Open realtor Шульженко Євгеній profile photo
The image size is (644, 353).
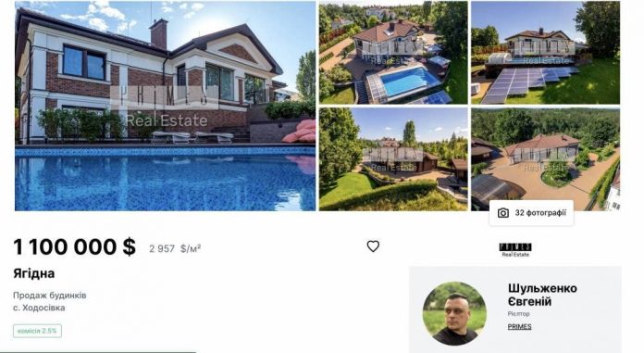coord(454,313)
